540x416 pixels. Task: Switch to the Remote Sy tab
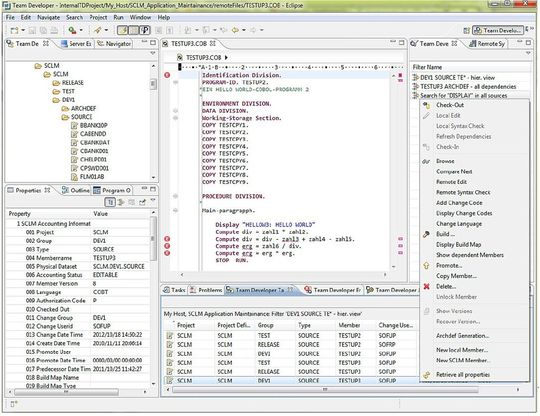click(x=487, y=44)
